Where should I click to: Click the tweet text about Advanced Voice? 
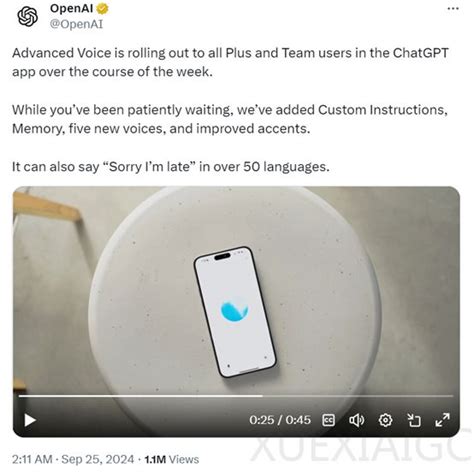230,62
